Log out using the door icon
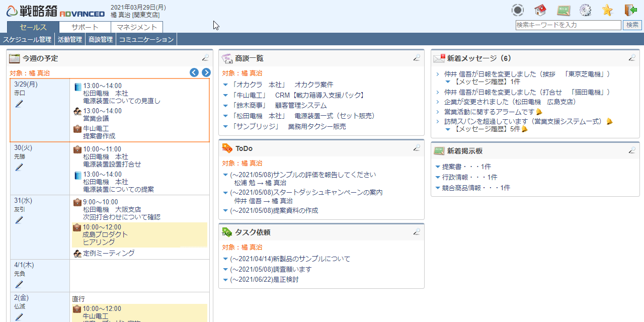 tap(630, 10)
